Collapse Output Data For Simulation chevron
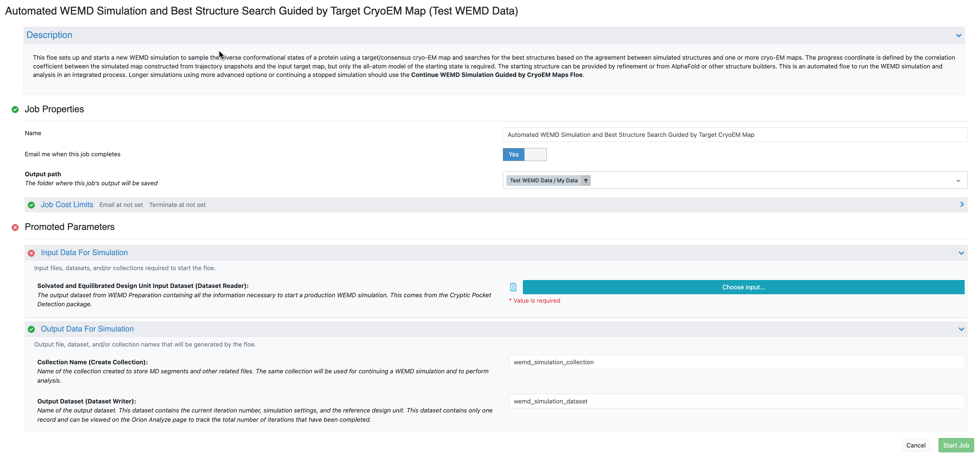This screenshot has height=456, width=980. [961, 329]
